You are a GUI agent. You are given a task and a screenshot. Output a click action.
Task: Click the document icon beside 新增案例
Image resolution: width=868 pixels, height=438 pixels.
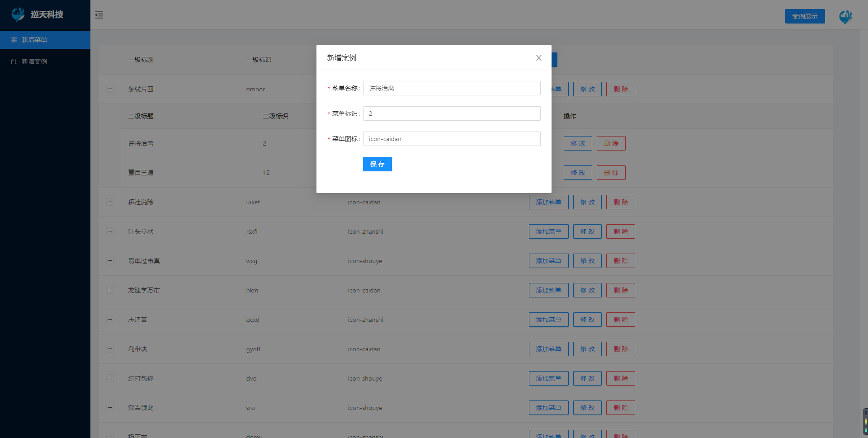click(14, 61)
